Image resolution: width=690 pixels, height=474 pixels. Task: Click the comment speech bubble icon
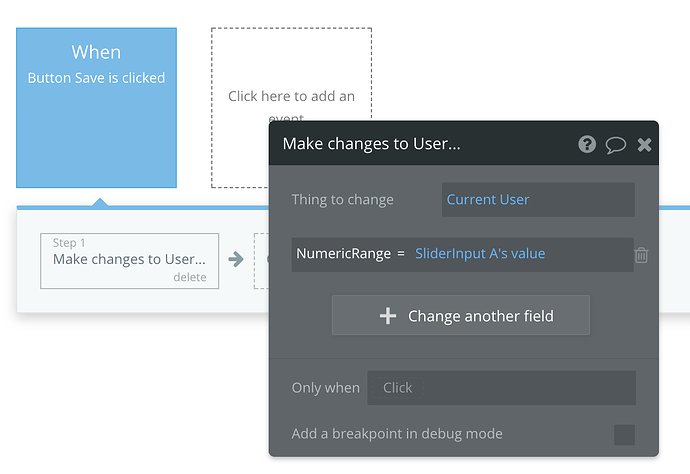click(x=616, y=144)
